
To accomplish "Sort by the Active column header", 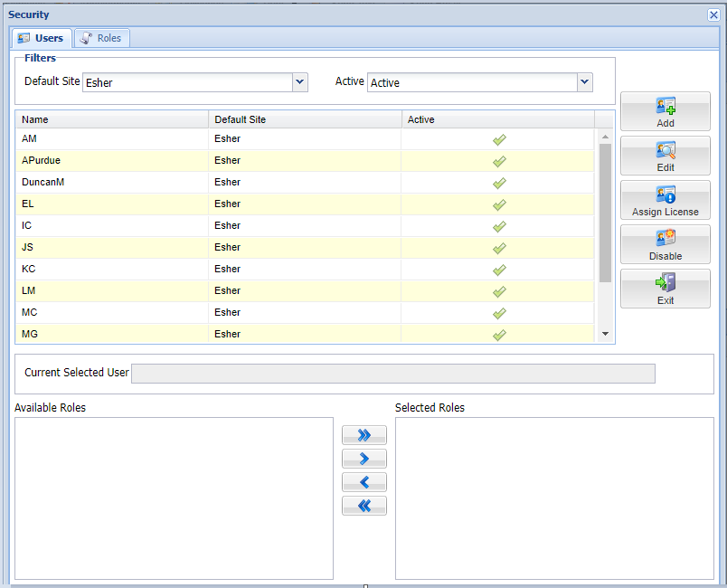I will [498, 119].
